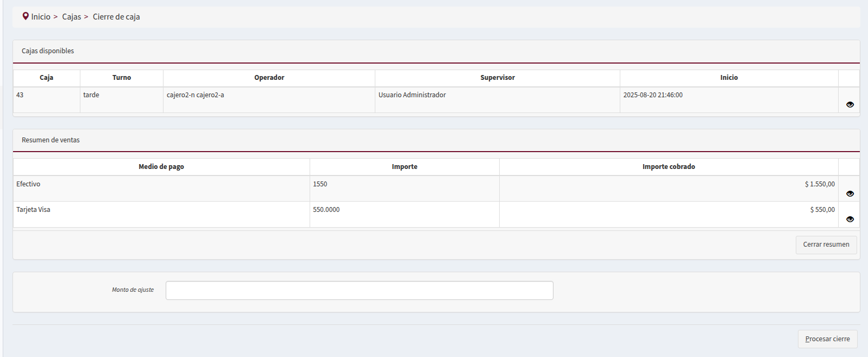Click the location pin icon in breadcrumb
The image size is (868, 357).
(26, 16)
